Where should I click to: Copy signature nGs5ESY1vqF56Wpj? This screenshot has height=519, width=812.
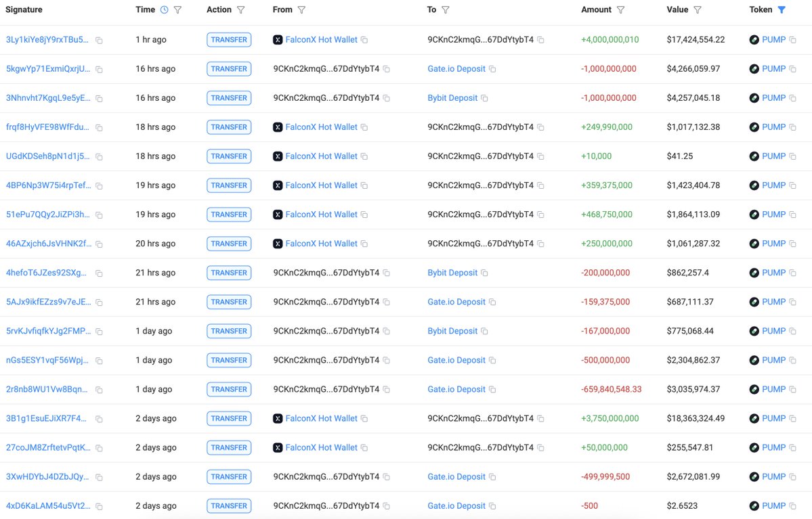pyautogui.click(x=99, y=361)
